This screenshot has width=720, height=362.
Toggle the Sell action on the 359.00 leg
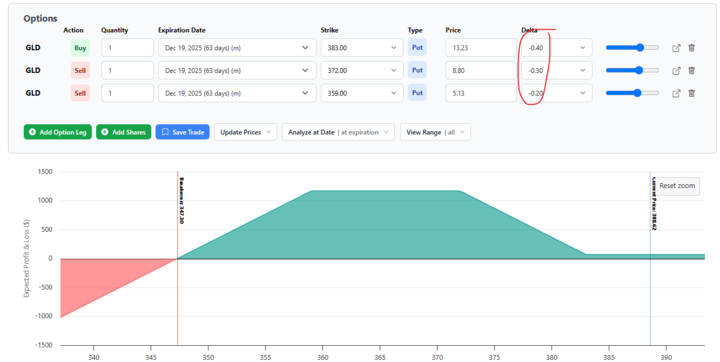click(x=80, y=93)
